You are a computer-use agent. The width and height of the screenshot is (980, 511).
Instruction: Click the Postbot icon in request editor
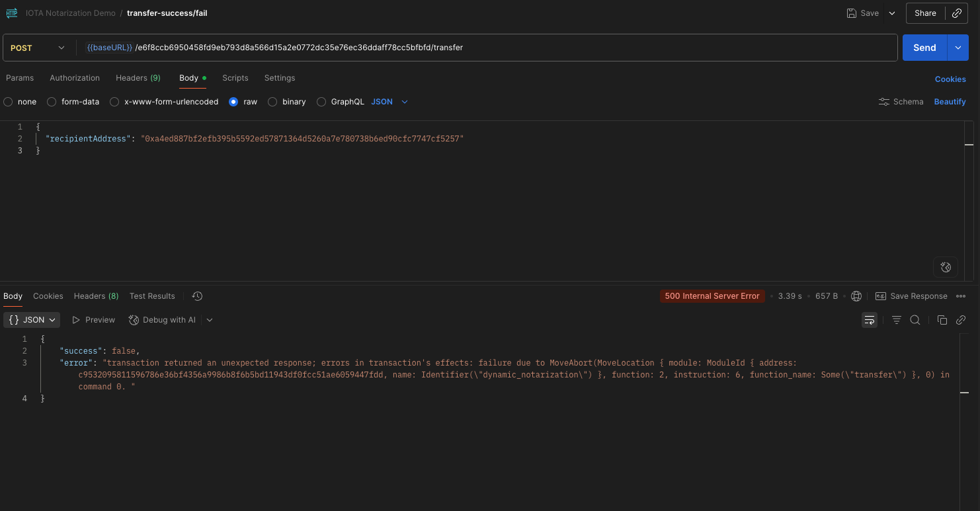pyautogui.click(x=946, y=267)
